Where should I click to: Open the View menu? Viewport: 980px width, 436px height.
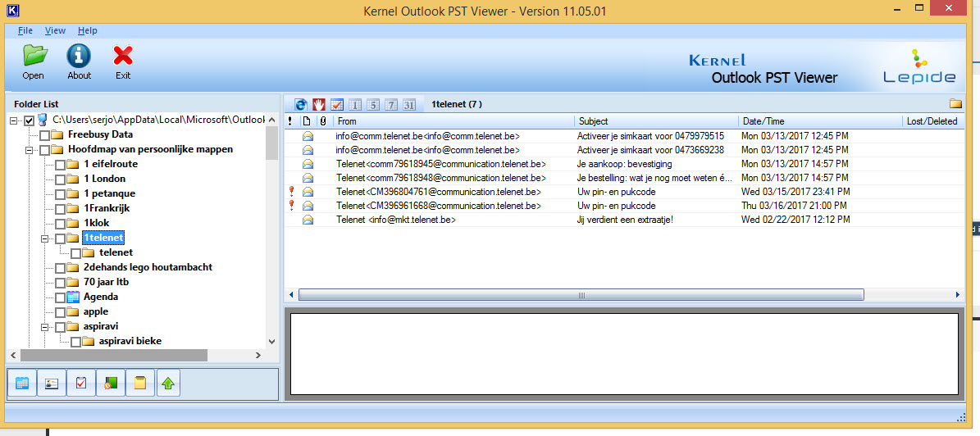click(56, 30)
